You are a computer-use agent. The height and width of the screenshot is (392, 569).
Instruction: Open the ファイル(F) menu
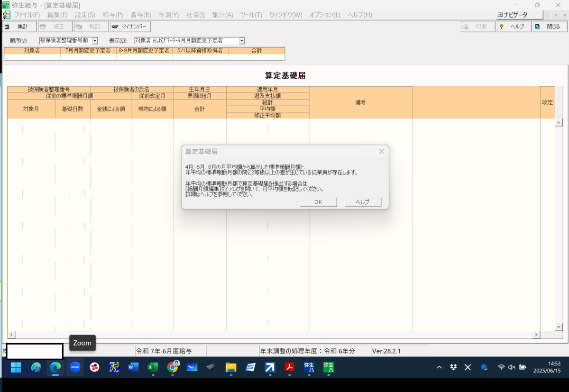[x=27, y=15]
